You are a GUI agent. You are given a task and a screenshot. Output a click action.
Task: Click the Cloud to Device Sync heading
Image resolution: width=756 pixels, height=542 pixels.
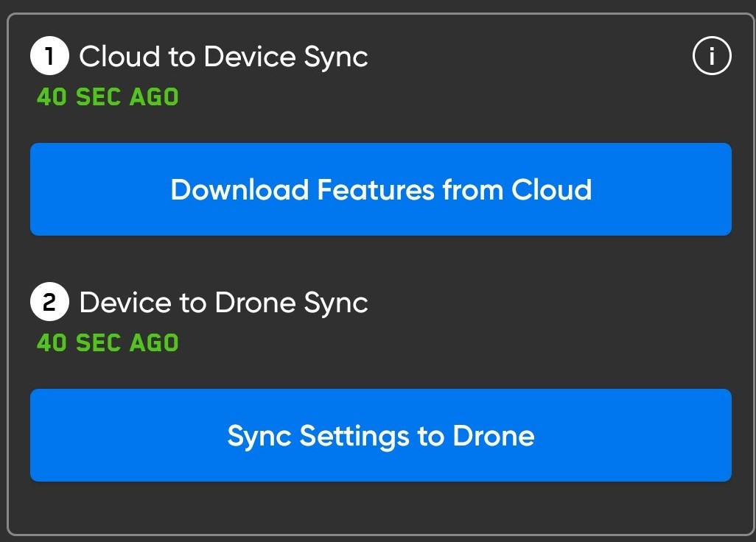pyautogui.click(x=224, y=57)
